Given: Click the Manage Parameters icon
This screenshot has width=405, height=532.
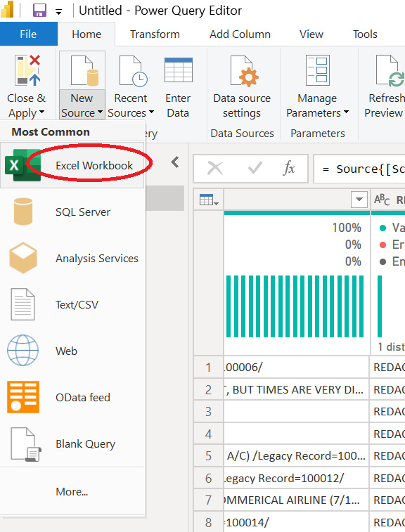Looking at the screenshot, I should 318,70.
